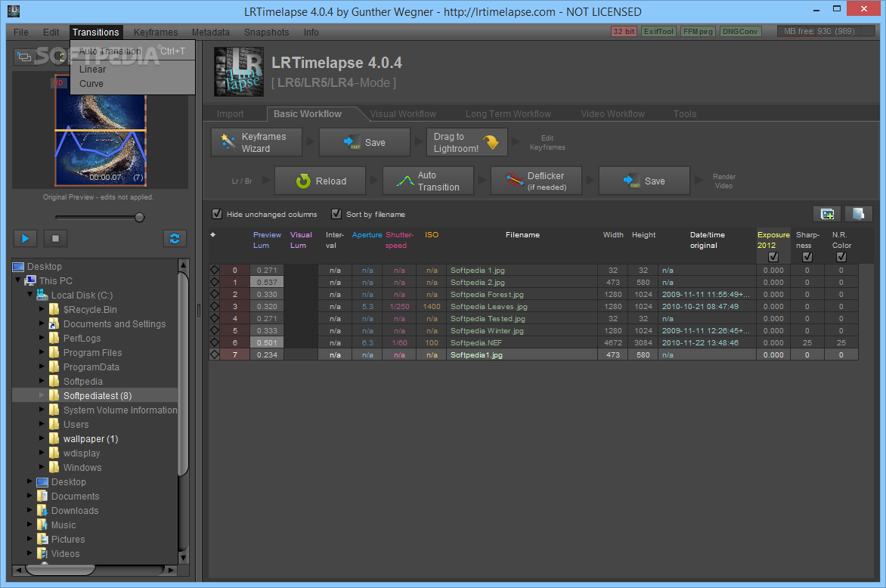Click the Filename column header
Viewport: 886px width, 588px height.
[x=522, y=234]
